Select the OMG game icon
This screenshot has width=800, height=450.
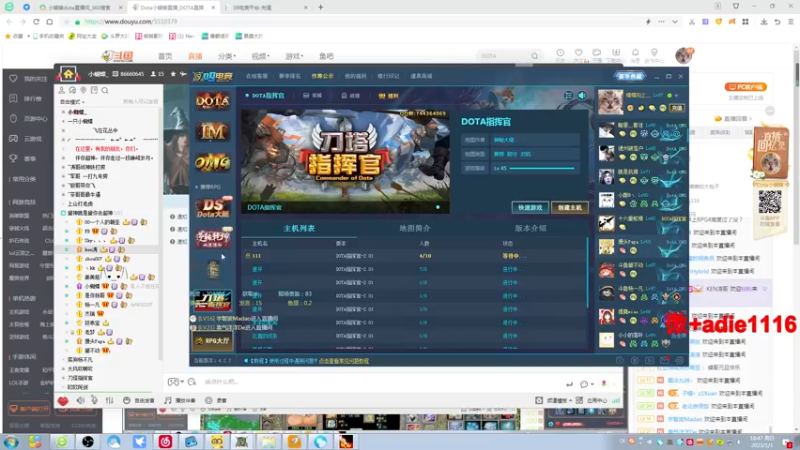(213, 163)
